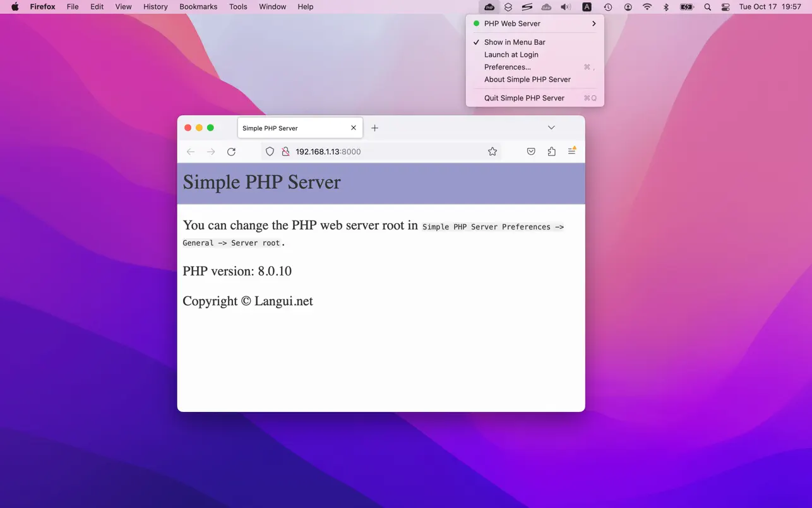The image size is (812, 508).
Task: Open the Tools menu
Action: point(238,7)
